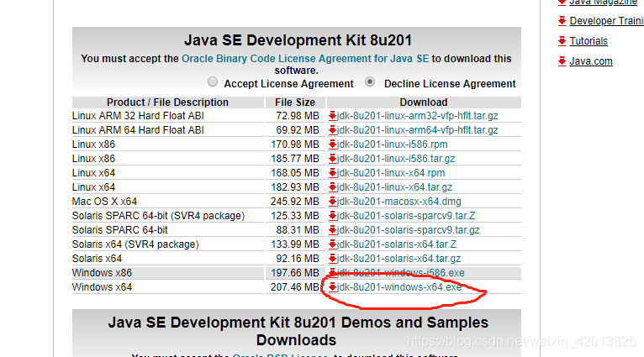
Task: Download jdk-8u201-macosx-x64.dmg file
Action: tap(399, 202)
